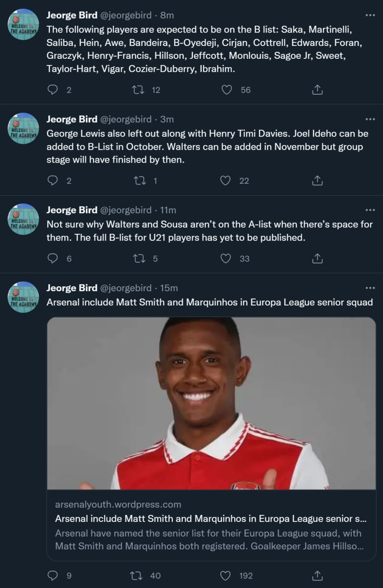This screenshot has width=383, height=588.
Task: Reply to the Matt Smith and Marquinhos tweet
Action: (x=53, y=575)
